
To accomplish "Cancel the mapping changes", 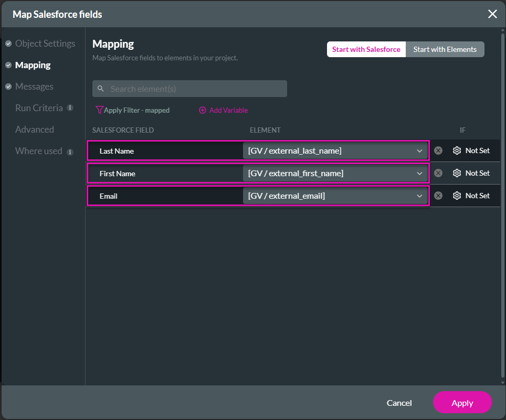I will pyautogui.click(x=399, y=403).
